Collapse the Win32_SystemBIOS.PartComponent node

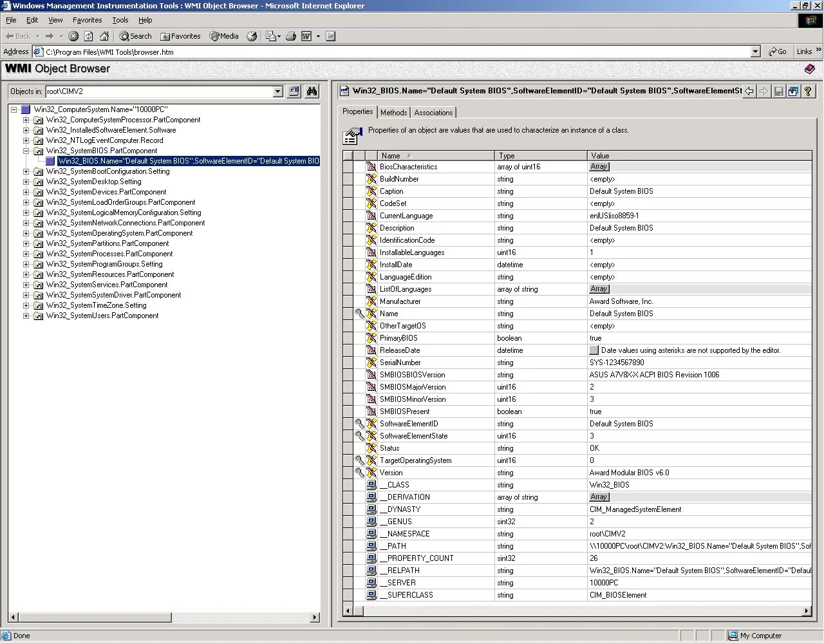point(26,151)
